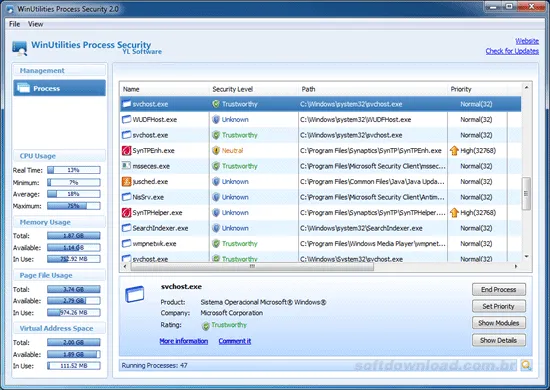Open the View menu

35,24
